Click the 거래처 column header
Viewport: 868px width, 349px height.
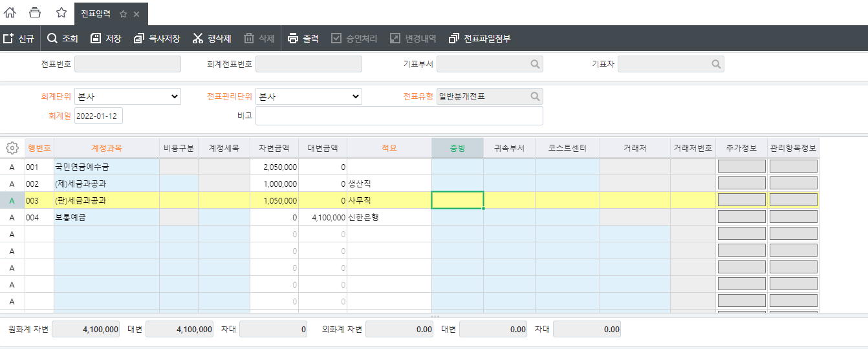coord(635,148)
